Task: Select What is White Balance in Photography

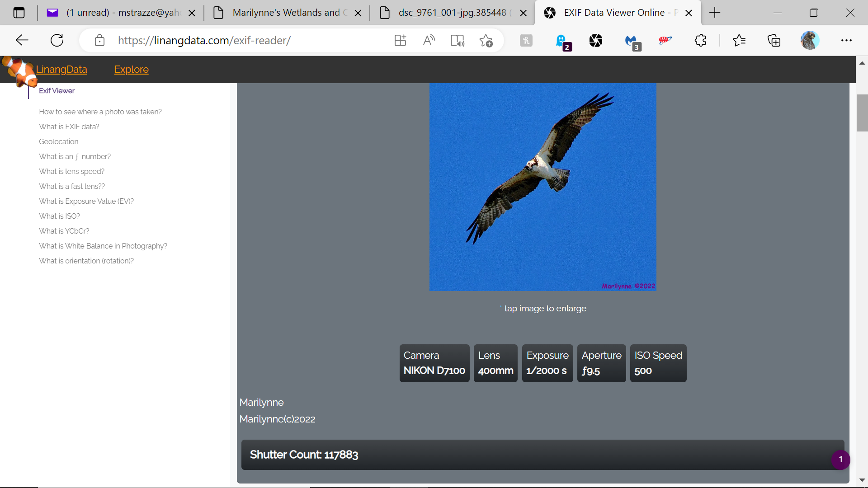Action: pyautogui.click(x=103, y=246)
